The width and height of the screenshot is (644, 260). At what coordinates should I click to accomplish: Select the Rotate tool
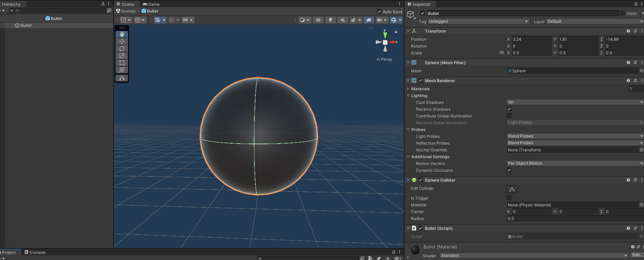[x=122, y=49]
